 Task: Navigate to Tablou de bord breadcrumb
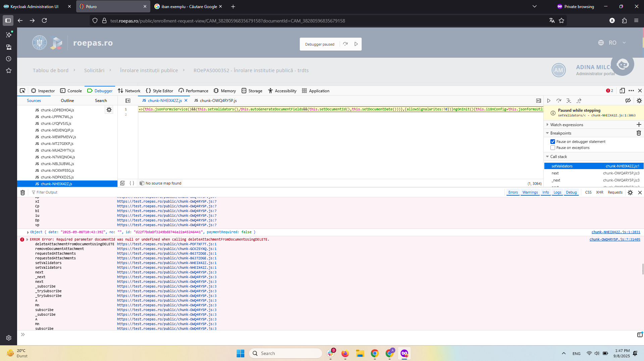(x=51, y=70)
